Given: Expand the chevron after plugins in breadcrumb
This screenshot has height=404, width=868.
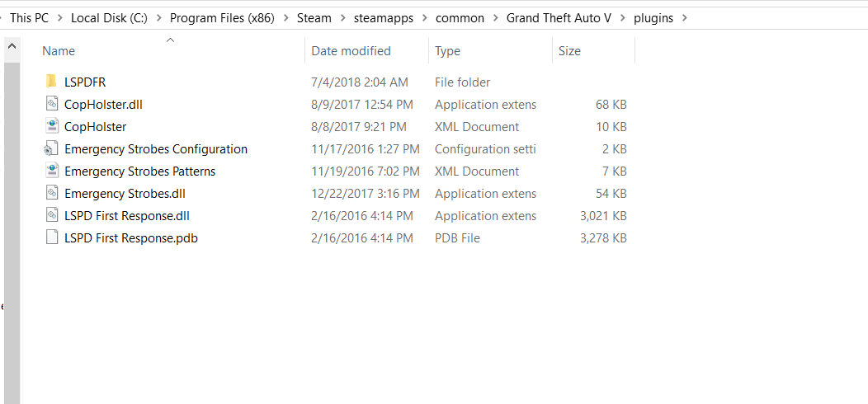Looking at the screenshot, I should 684,18.
